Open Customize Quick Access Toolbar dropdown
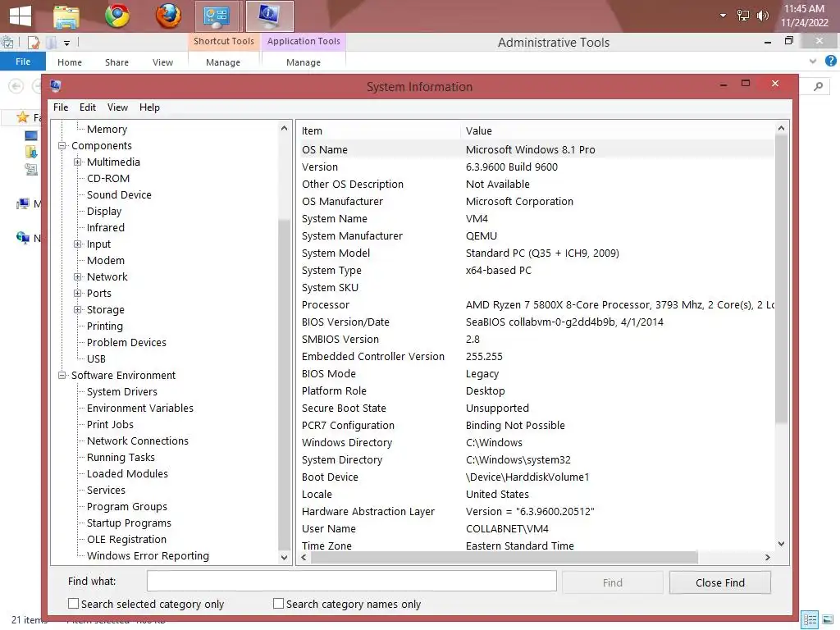Viewport: 840px width, 630px height. point(66,43)
